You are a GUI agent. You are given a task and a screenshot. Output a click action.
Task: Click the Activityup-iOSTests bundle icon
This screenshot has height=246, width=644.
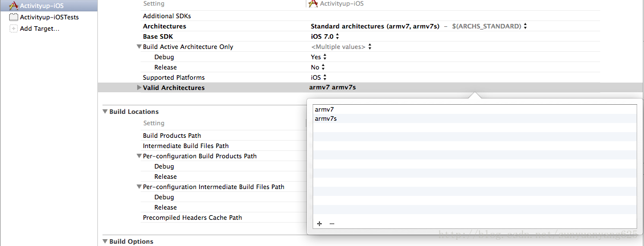[x=14, y=17]
